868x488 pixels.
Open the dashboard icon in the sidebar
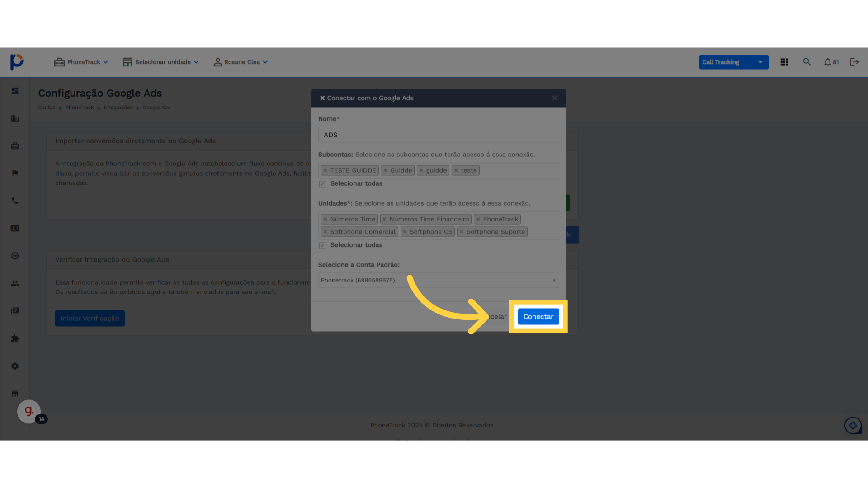point(15,91)
